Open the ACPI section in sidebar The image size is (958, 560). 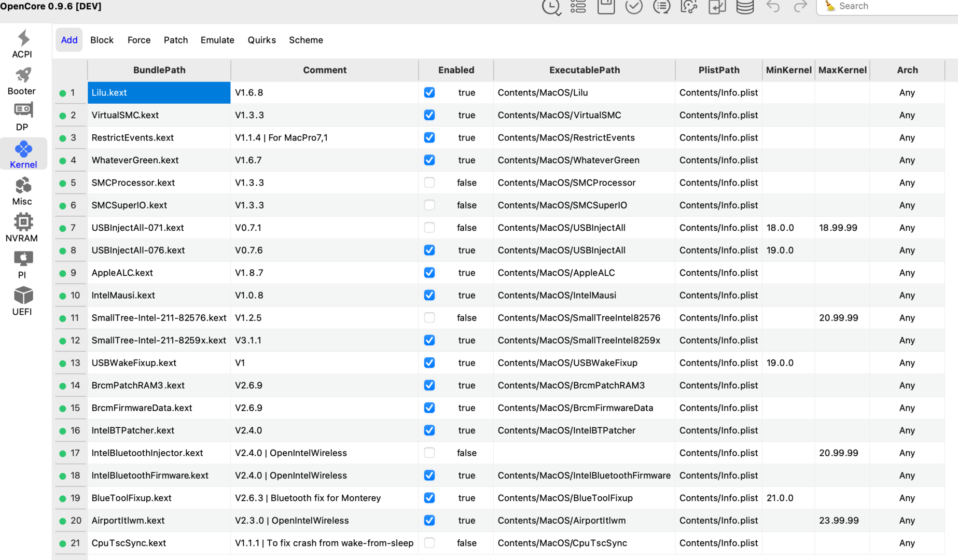(22, 44)
